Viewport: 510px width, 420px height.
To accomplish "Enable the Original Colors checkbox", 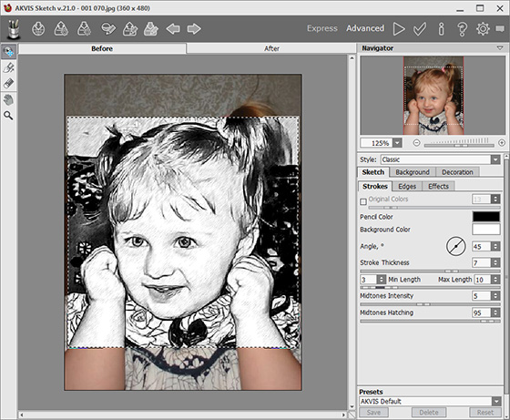I will point(363,201).
